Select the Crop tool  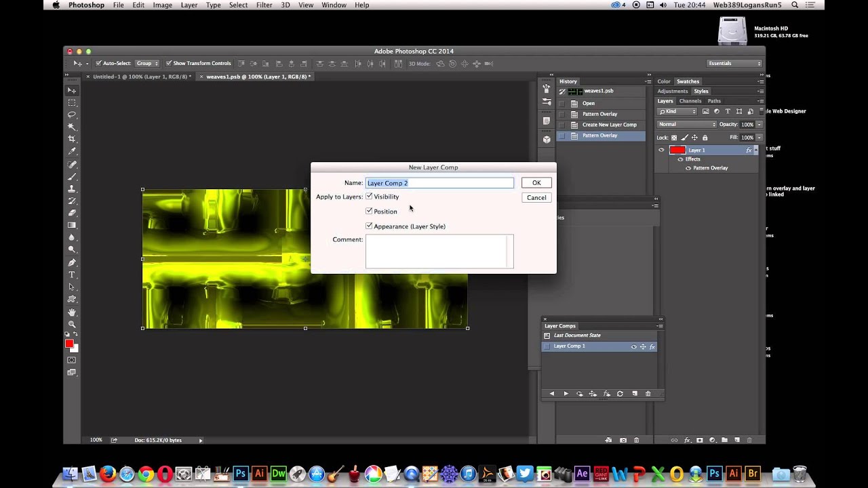(x=72, y=139)
